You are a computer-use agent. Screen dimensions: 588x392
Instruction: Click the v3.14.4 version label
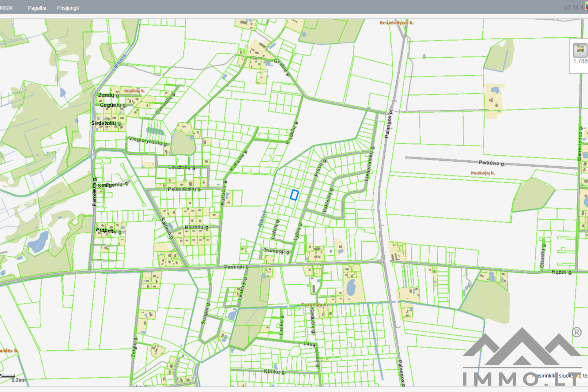(574, 7)
